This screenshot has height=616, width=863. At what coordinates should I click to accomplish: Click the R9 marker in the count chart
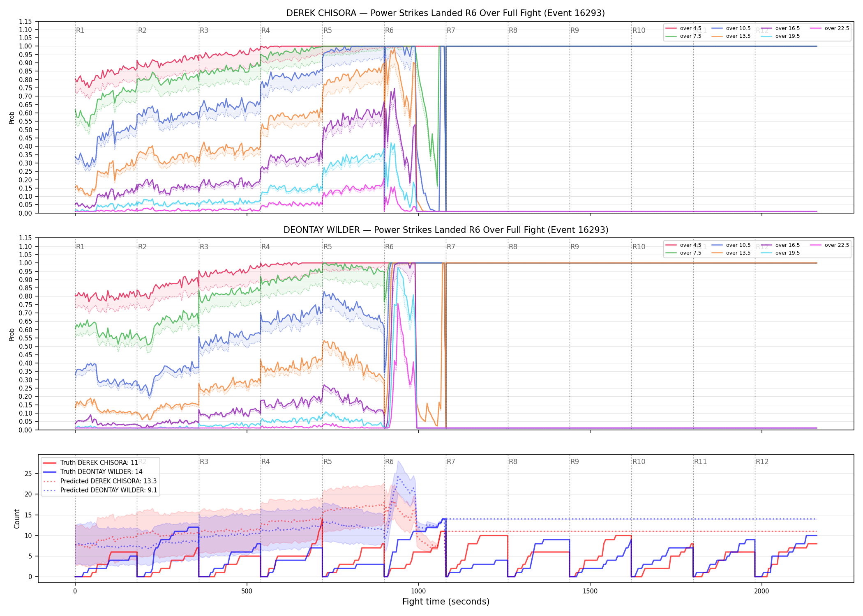click(575, 462)
